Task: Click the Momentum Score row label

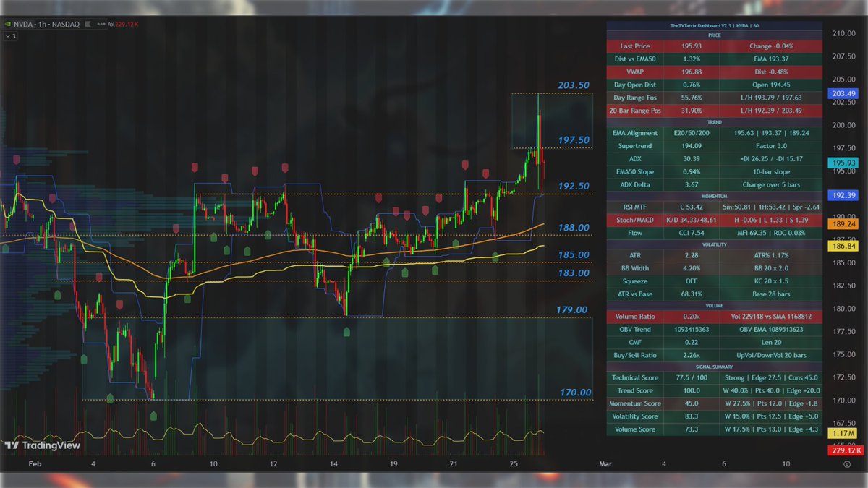Action: tap(635, 403)
